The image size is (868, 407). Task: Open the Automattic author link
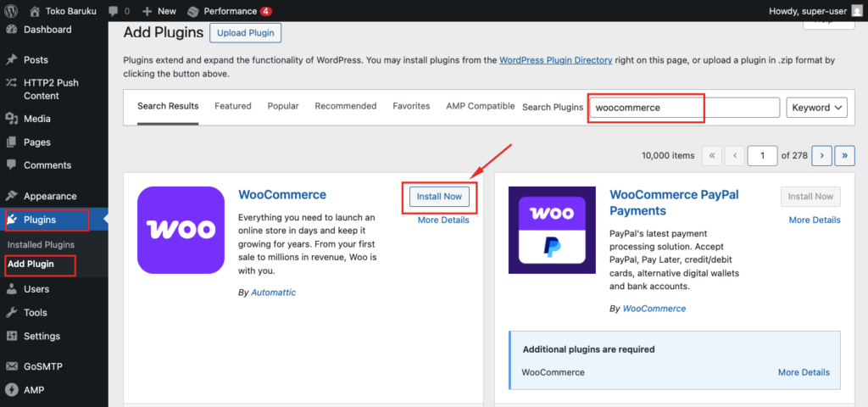pyautogui.click(x=274, y=293)
